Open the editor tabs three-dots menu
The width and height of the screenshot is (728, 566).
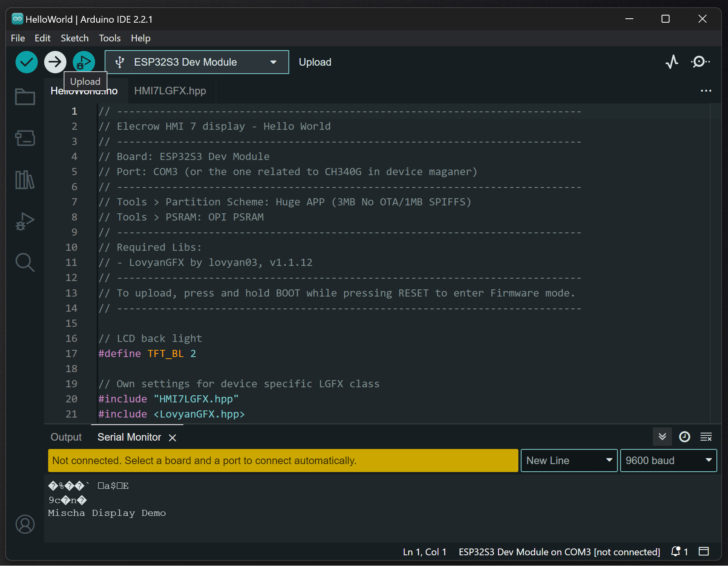tap(706, 91)
